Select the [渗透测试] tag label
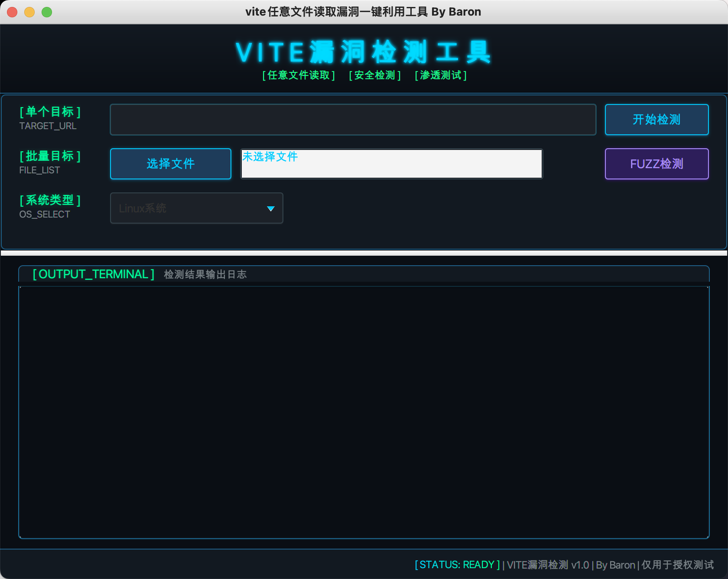This screenshot has width=728, height=579. (x=440, y=75)
